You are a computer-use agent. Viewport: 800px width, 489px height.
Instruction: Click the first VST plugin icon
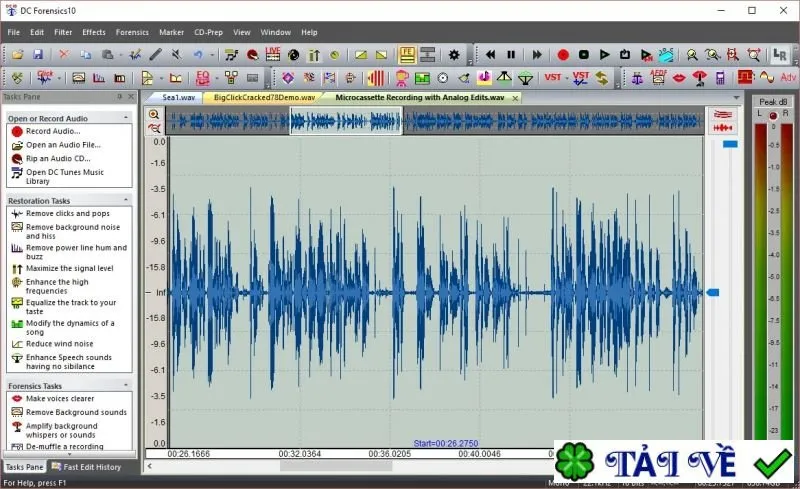553,78
